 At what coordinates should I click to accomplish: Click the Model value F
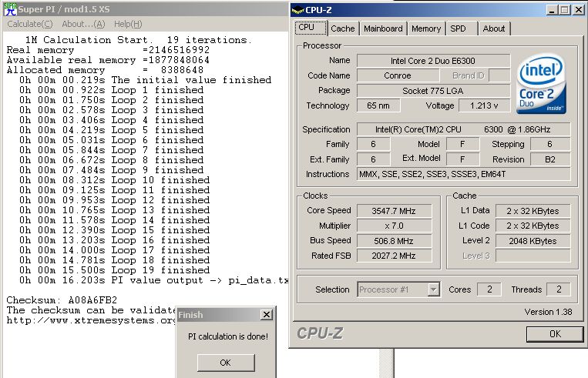462,144
